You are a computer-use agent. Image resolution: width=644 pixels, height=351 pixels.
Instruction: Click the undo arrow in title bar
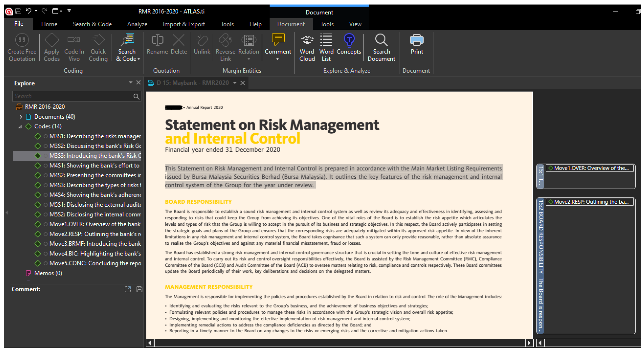click(28, 11)
